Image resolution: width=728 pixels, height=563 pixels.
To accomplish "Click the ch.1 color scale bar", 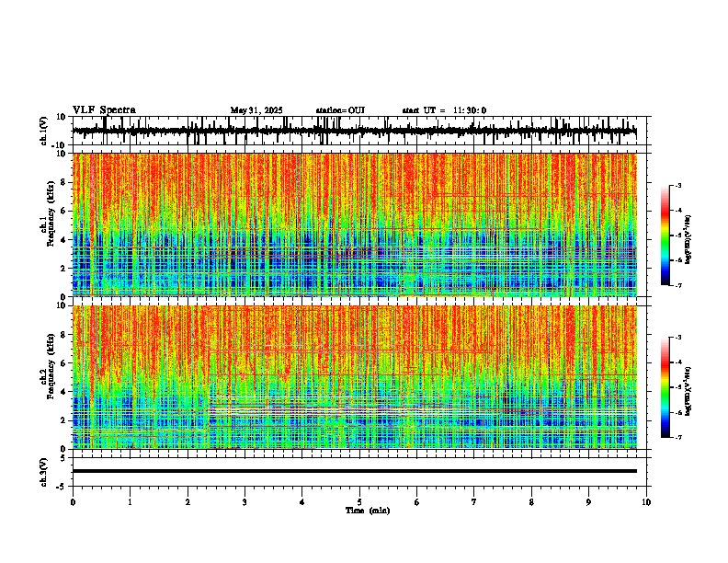I will coord(665,236).
